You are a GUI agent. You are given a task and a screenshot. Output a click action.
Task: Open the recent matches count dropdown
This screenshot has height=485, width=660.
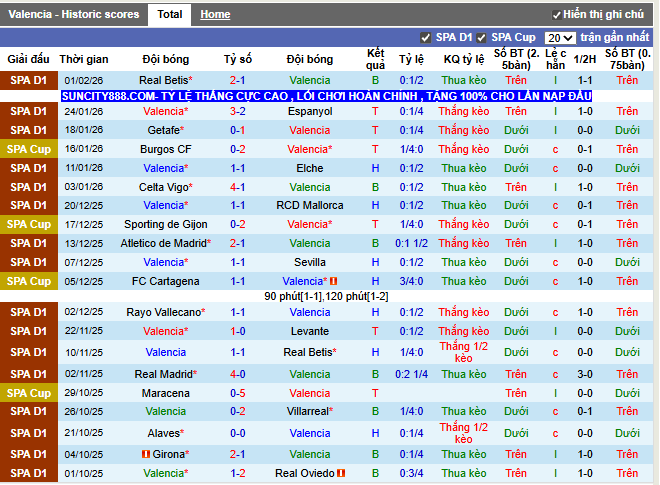tap(561, 37)
